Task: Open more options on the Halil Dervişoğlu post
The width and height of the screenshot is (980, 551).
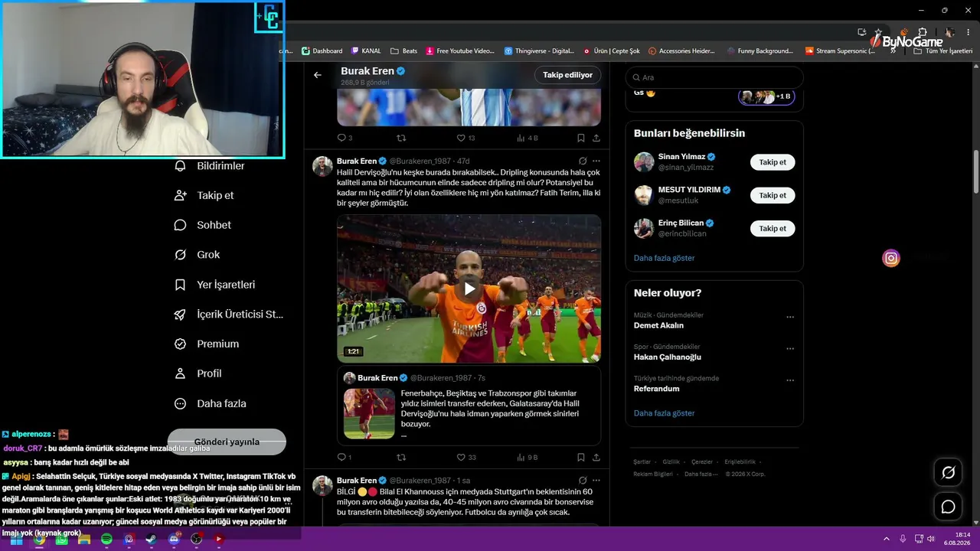Action: (x=596, y=161)
